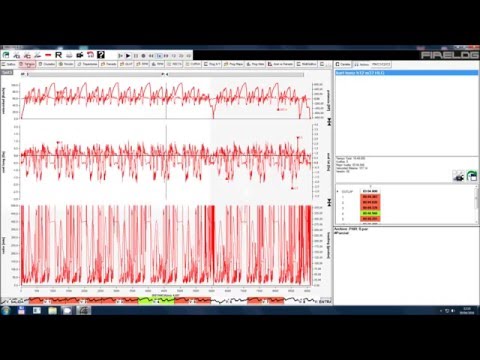This screenshot has width=480, height=360.
Task: Click the camera icon in session info panel
Action: click(x=459, y=175)
